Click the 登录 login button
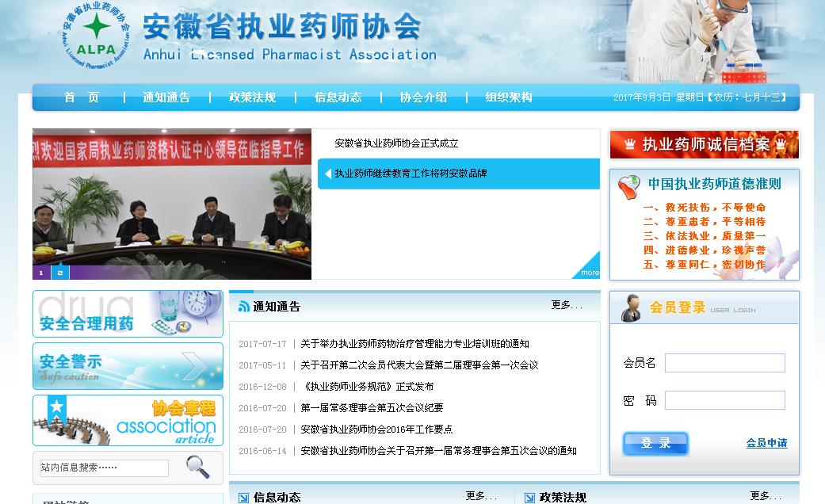 coord(655,444)
